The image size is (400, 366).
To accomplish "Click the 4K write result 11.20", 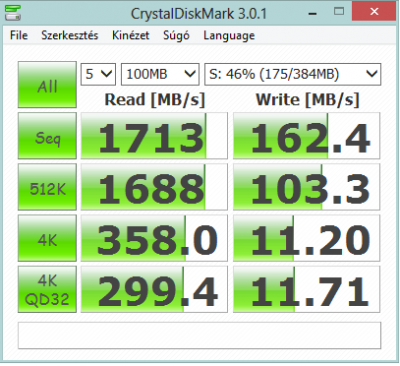I will coord(307,238).
